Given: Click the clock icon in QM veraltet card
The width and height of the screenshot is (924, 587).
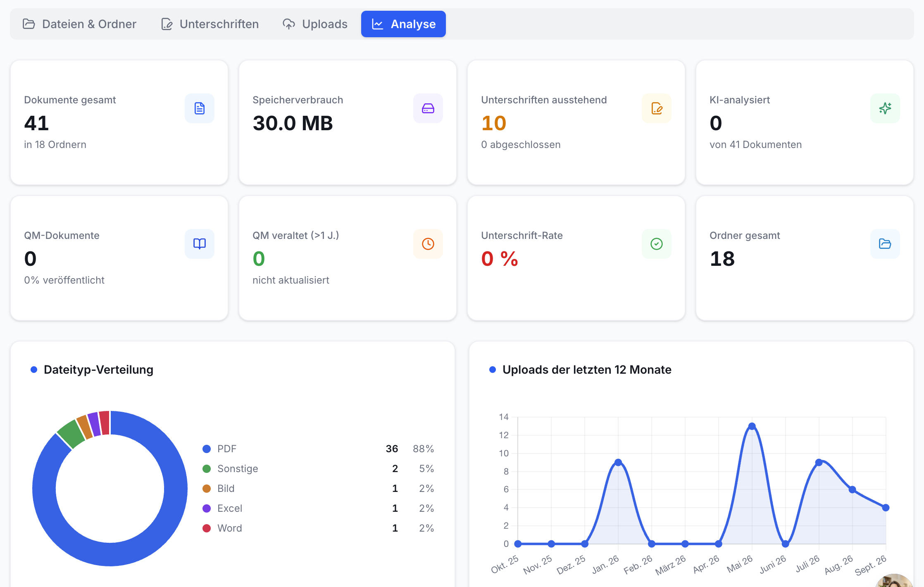Looking at the screenshot, I should click(x=428, y=244).
